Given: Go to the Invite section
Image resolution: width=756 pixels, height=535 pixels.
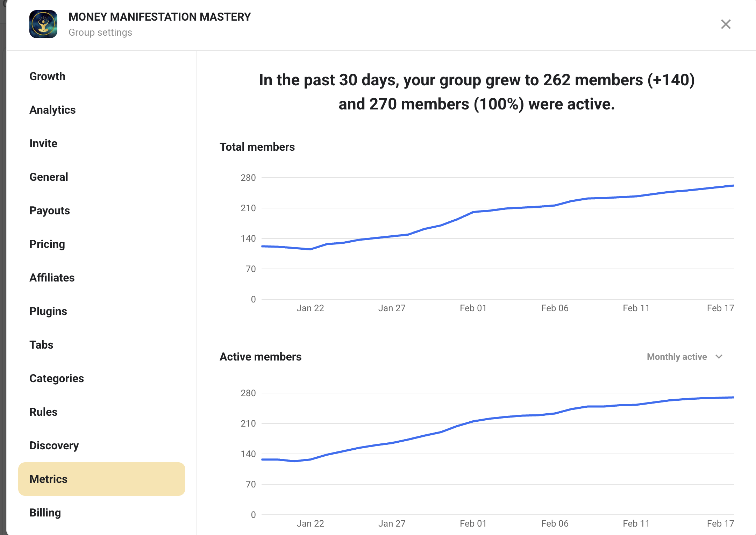Looking at the screenshot, I should point(43,143).
